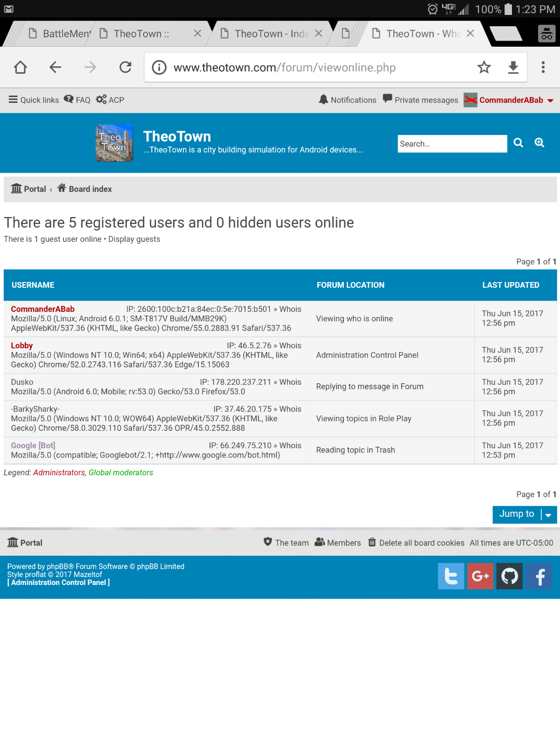The height and width of the screenshot is (747, 560).
Task: Open -BarkySharky- user profile
Action: 35,409
